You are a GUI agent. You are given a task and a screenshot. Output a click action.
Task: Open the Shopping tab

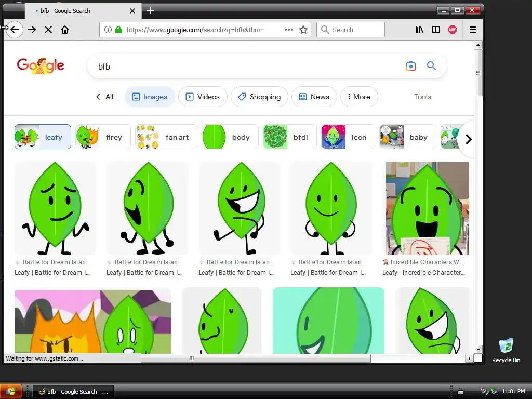click(260, 97)
